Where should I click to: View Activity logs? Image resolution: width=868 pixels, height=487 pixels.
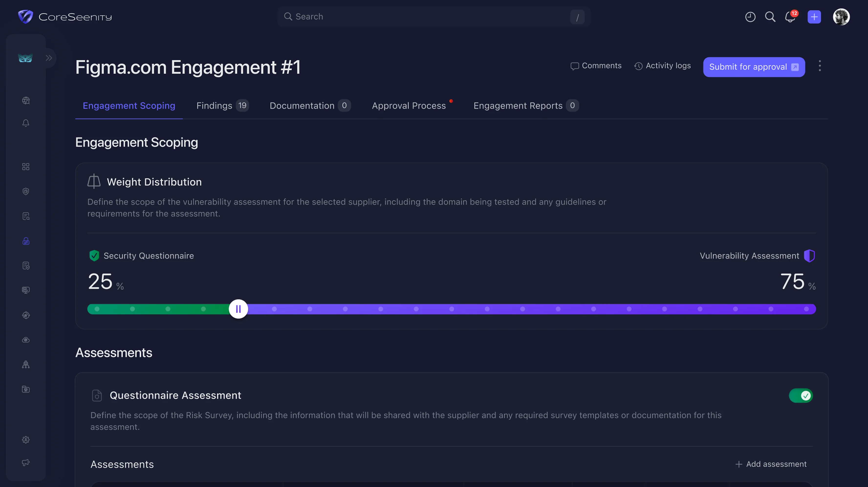point(662,66)
